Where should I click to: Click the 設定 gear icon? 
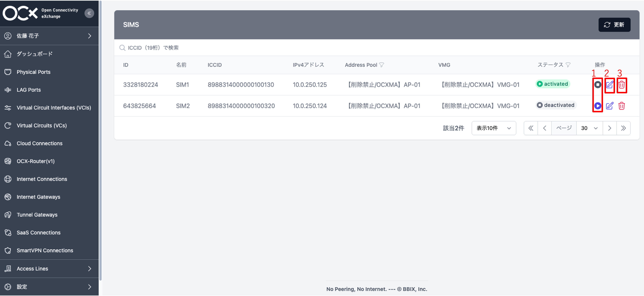click(8, 287)
